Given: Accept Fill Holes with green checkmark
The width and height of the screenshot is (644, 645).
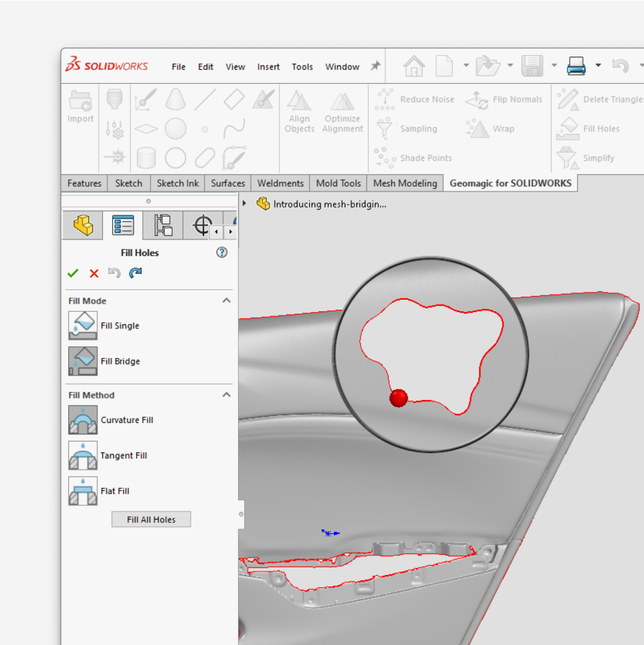Looking at the screenshot, I should point(73,273).
